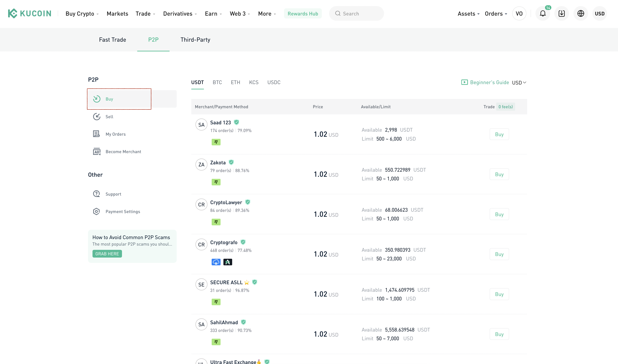This screenshot has width=618, height=364.
Task: Toggle the Rewards Hub menu item
Action: [303, 13]
